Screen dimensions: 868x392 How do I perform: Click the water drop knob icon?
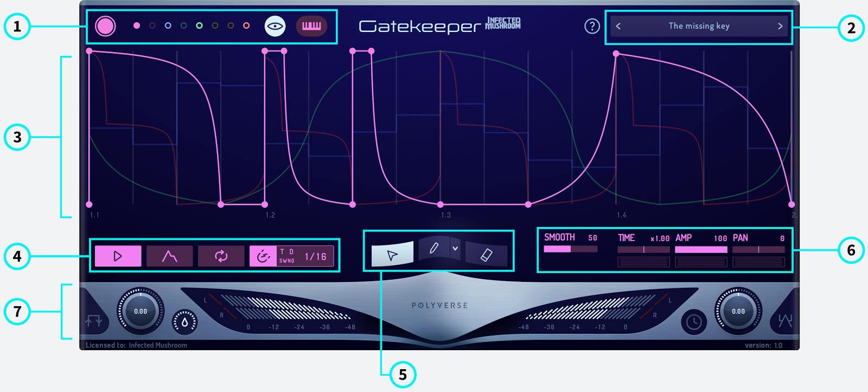pyautogui.click(x=184, y=322)
